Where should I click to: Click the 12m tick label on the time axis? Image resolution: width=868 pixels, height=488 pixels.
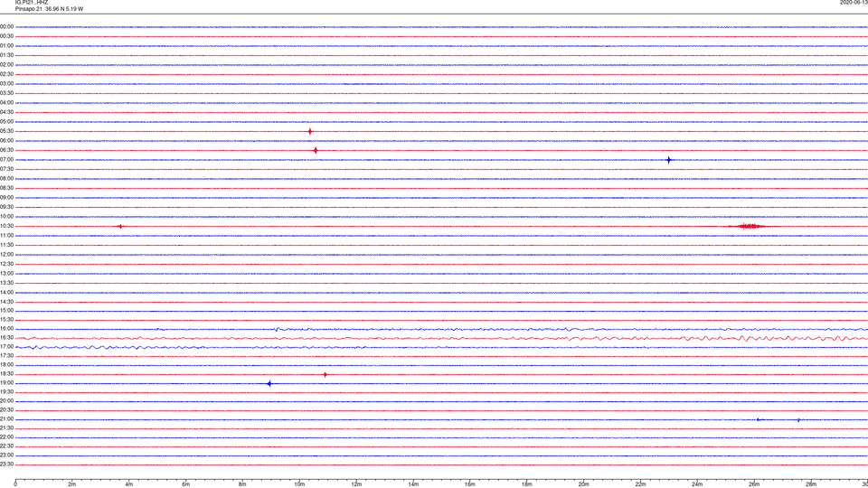[356, 484]
